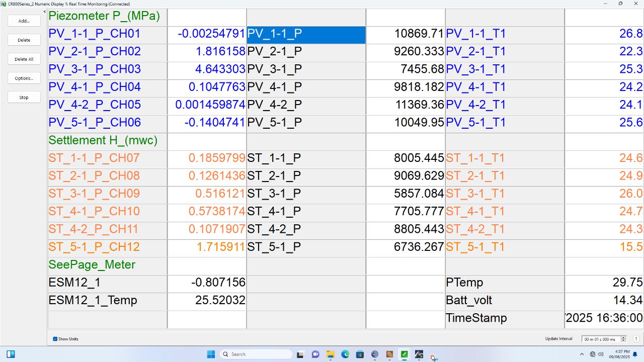Viewport: 644px width, 362px height.
Task: Click the Update Interval time field
Action: tap(600, 339)
